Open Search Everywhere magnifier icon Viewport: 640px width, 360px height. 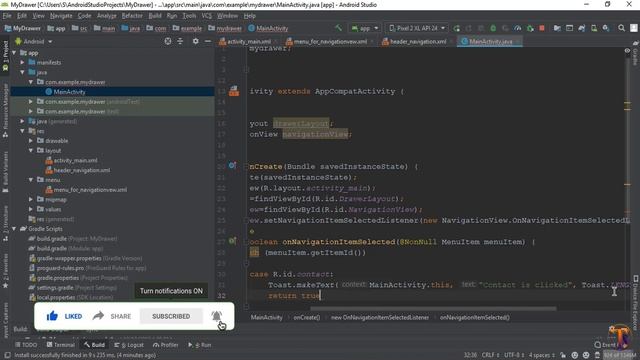tap(621, 28)
